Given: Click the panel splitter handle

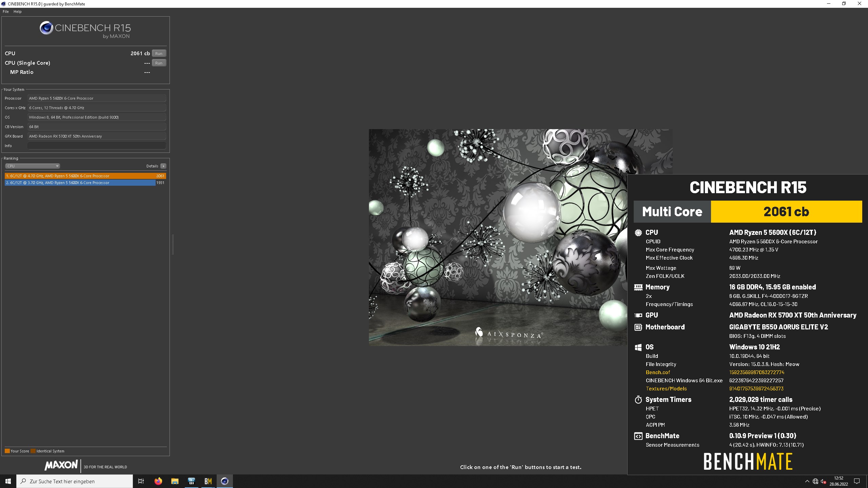Looking at the screenshot, I should (x=173, y=244).
